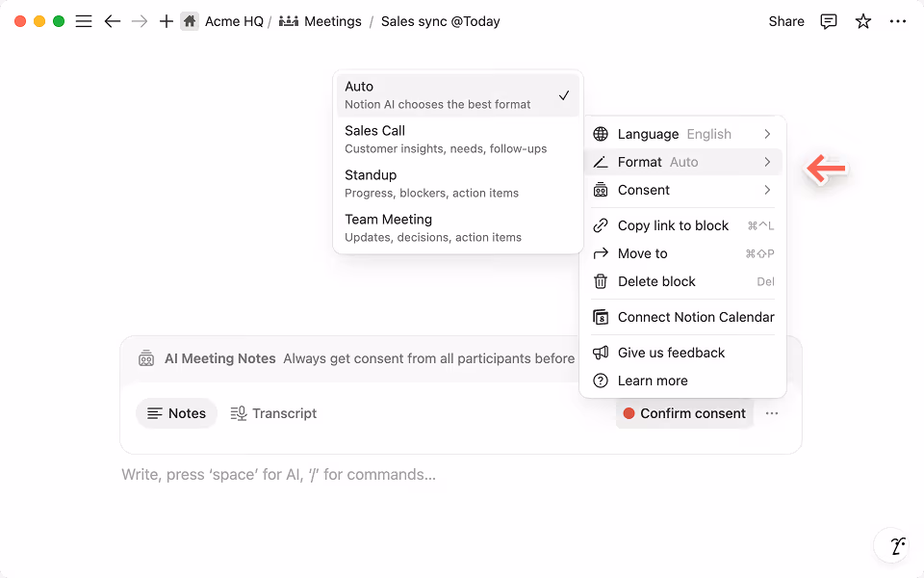Click the ellipsis beside Confirm consent
The image size is (924, 578).
770,412
